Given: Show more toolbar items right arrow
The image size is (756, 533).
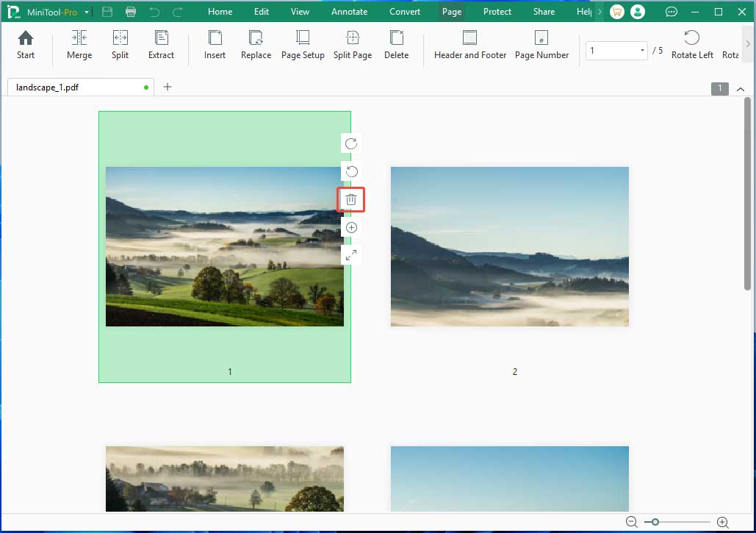Looking at the screenshot, I should pos(748,43).
